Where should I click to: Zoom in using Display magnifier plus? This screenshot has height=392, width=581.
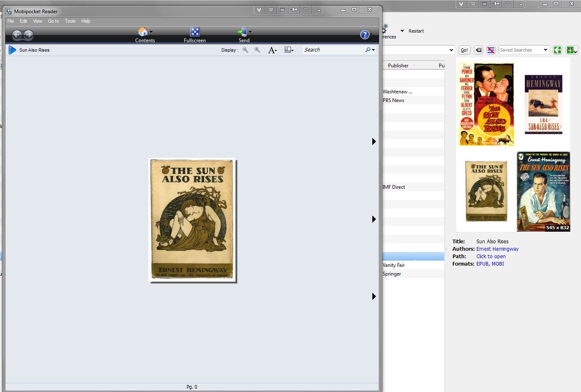(x=257, y=50)
